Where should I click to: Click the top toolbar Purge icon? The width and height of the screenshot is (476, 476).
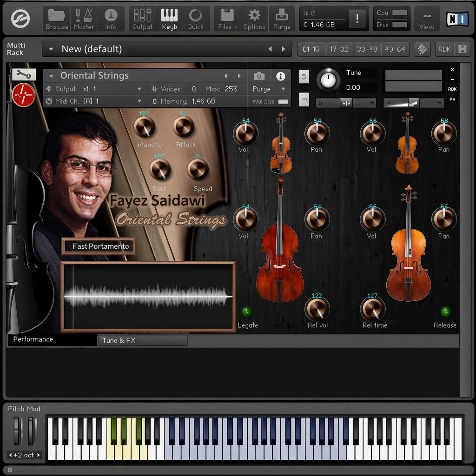point(282,19)
